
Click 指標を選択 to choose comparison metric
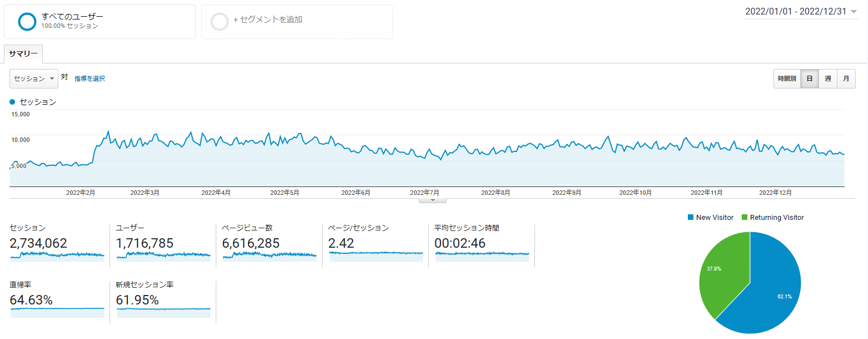pos(90,79)
